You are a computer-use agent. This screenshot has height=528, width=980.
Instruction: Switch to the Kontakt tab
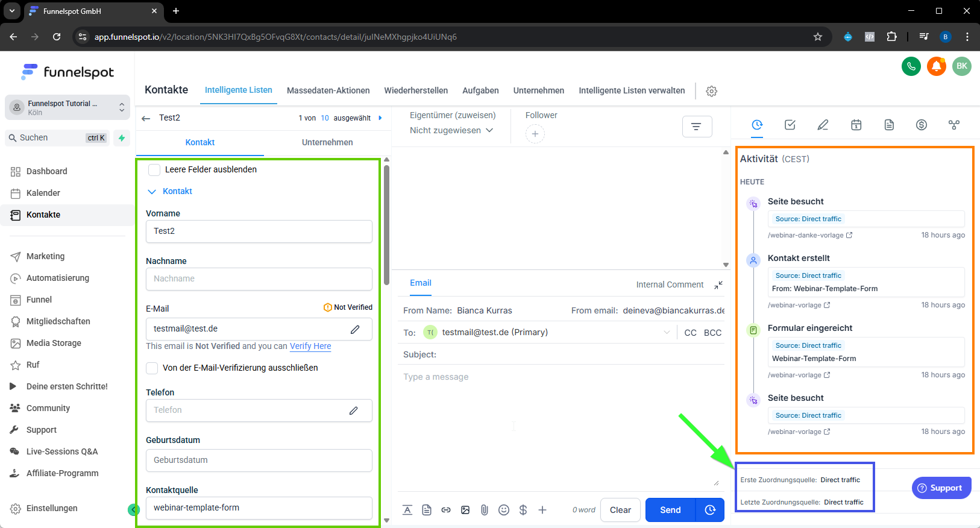click(x=200, y=142)
